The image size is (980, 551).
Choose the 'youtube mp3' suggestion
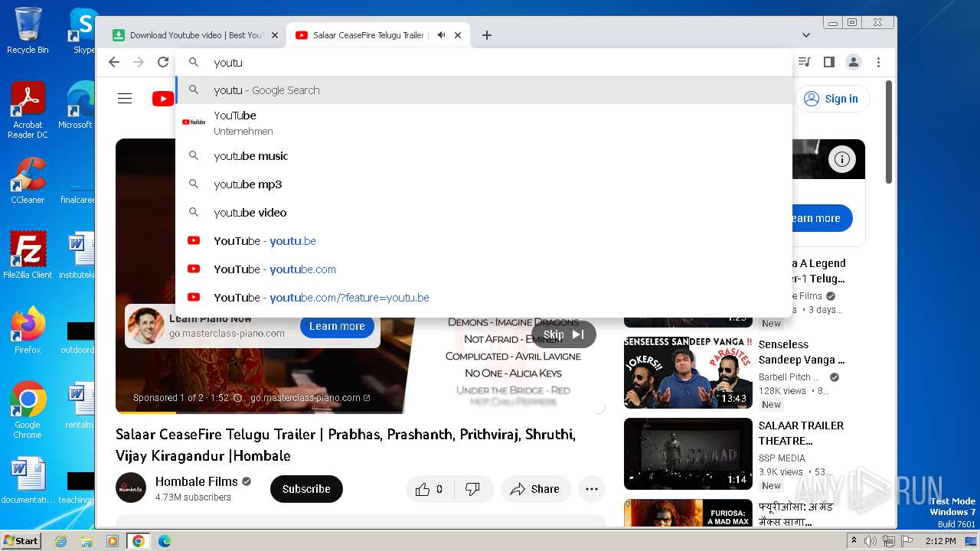[484, 184]
